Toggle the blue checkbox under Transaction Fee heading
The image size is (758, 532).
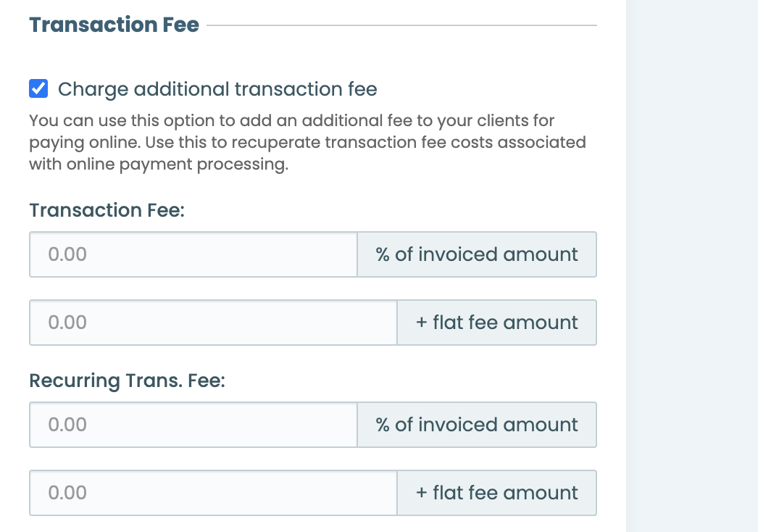click(38, 88)
